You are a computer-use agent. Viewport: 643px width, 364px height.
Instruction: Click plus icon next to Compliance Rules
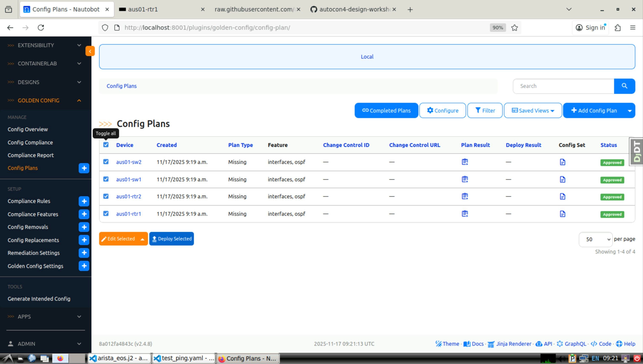click(x=84, y=201)
